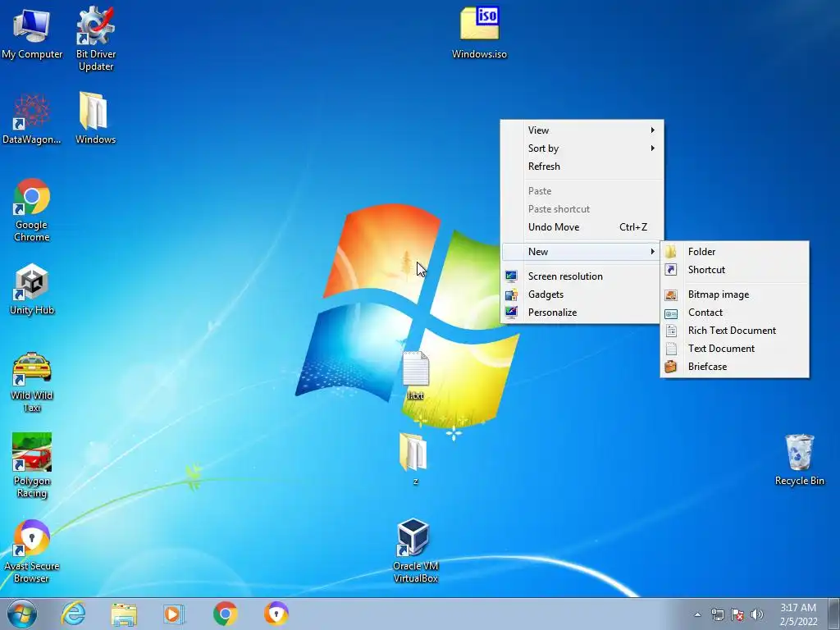Launch Avast Secure Browser from taskbar
Image resolution: width=840 pixels, height=630 pixels.
pos(276,614)
